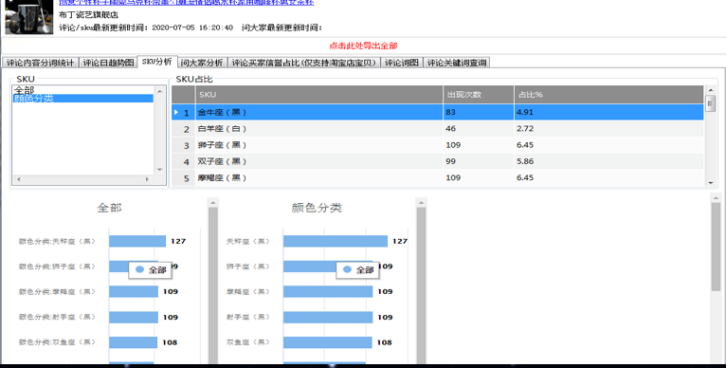Click the 全部 chart vertical scrollbar track

(x=213, y=285)
